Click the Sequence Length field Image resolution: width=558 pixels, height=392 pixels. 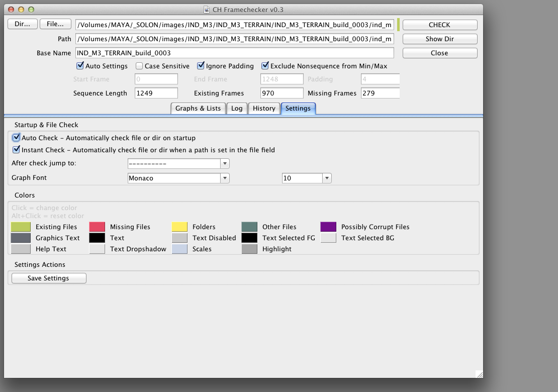pos(156,93)
